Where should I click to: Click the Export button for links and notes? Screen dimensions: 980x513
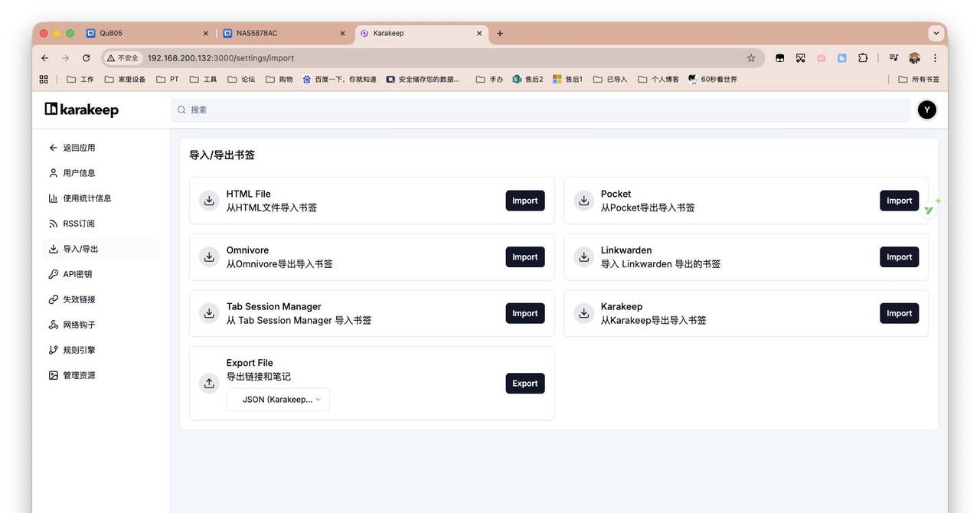524,383
